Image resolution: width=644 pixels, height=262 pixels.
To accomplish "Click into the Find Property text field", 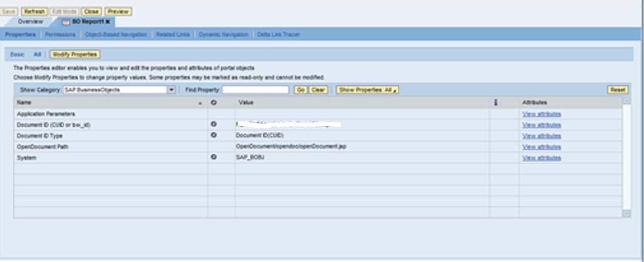I will (255, 90).
